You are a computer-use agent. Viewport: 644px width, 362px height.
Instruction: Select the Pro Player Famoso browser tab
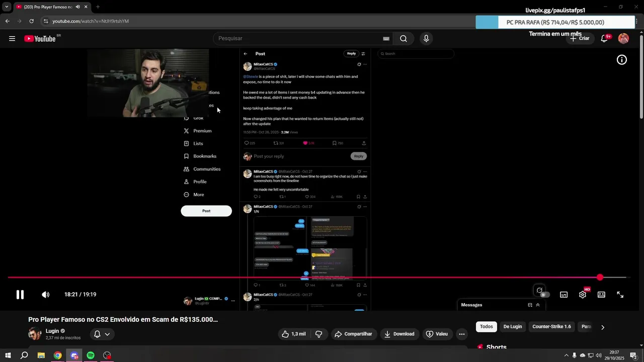(x=48, y=7)
